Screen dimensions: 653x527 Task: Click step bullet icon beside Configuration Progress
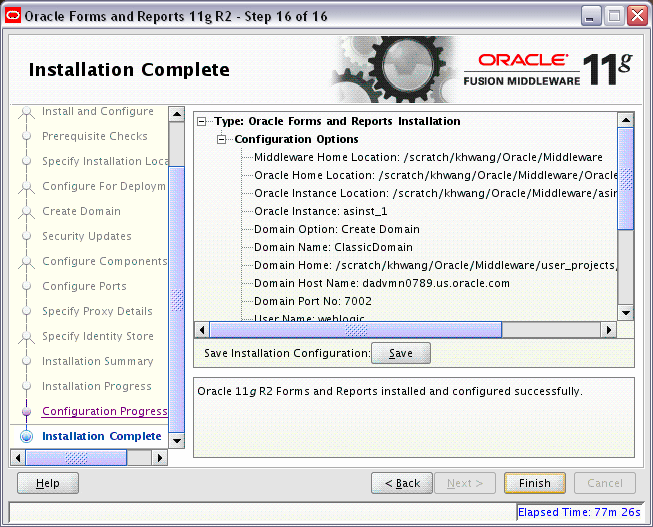click(27, 411)
